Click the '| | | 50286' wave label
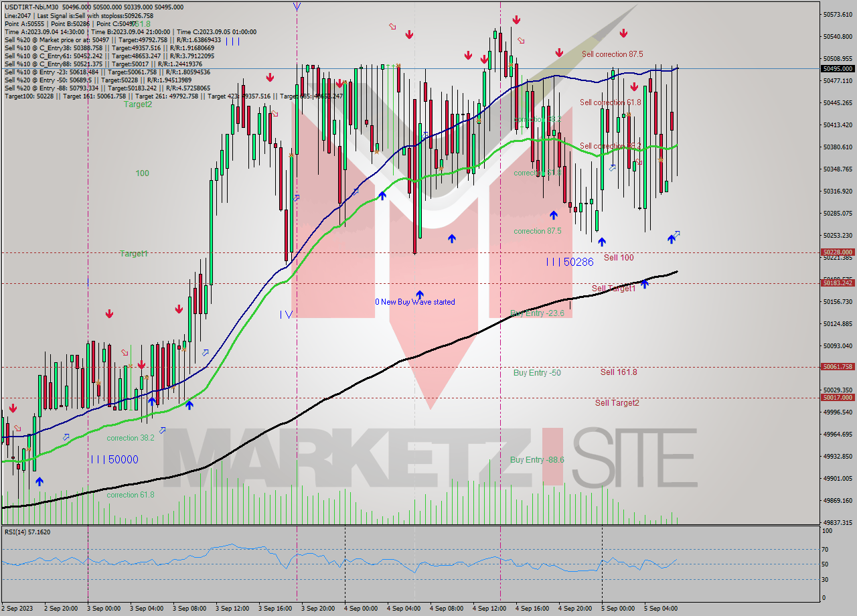This screenshot has height=616, width=857. (x=570, y=262)
